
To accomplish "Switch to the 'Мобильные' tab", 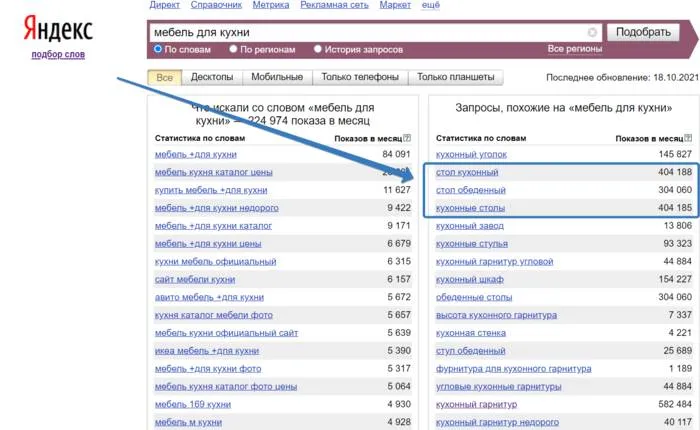I will (277, 78).
